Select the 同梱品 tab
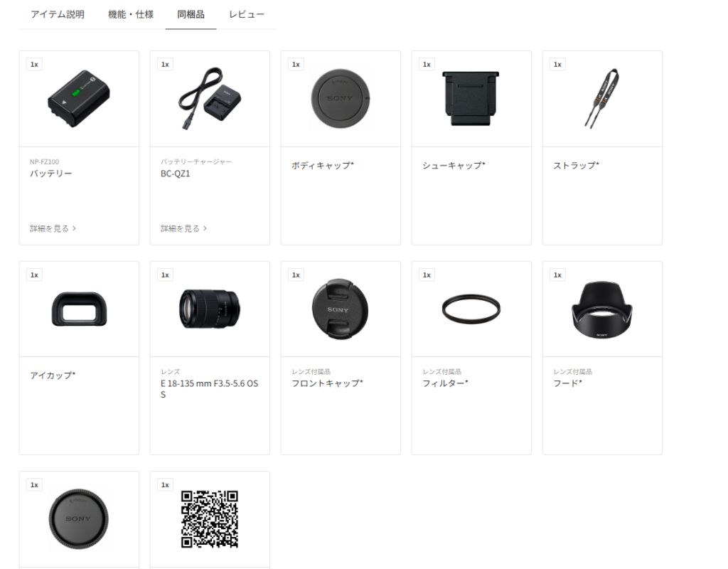728x569 pixels. 191,14
